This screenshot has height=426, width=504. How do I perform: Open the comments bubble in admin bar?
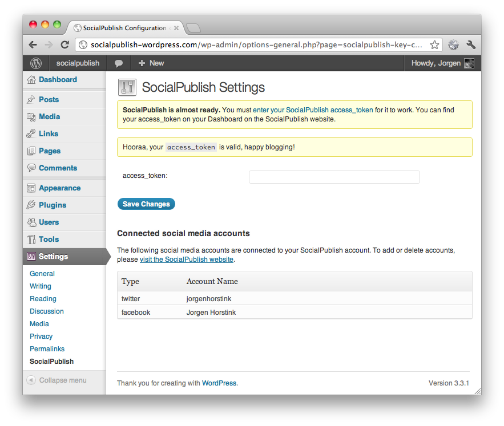tap(119, 63)
